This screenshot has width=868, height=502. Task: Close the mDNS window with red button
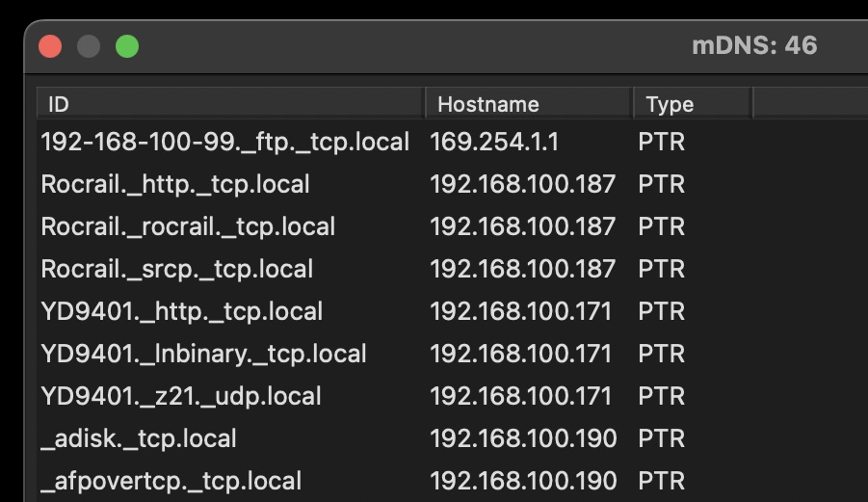click(x=50, y=46)
